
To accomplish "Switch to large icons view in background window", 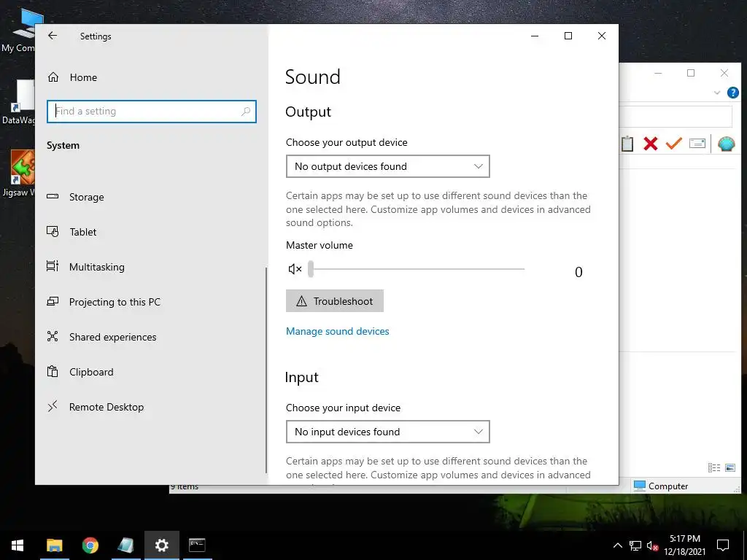I will tap(729, 467).
